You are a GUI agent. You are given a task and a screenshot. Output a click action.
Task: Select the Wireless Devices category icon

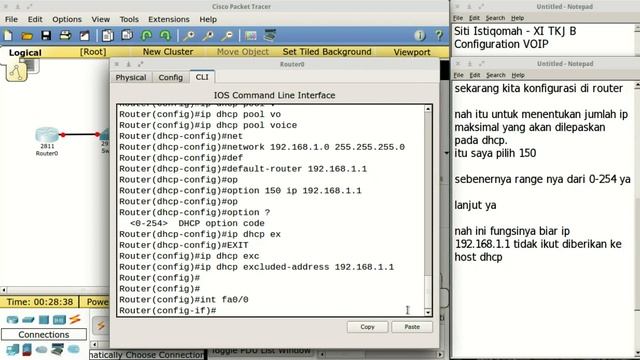[x=59, y=320]
